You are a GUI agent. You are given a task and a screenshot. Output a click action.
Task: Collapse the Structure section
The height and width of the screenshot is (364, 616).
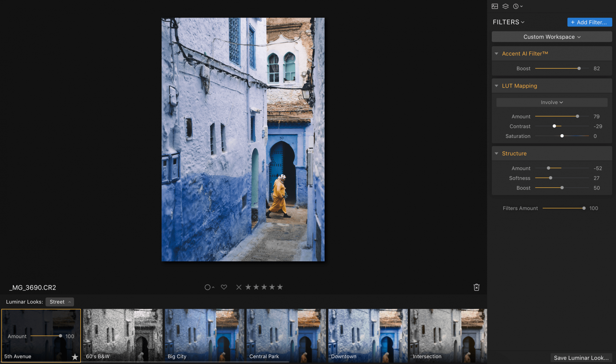click(496, 153)
